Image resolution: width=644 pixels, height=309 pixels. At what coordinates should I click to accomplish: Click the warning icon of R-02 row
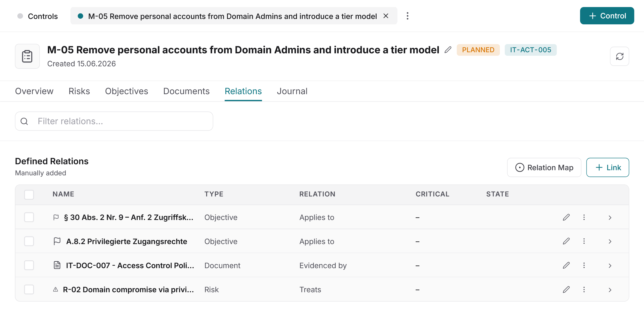click(56, 290)
